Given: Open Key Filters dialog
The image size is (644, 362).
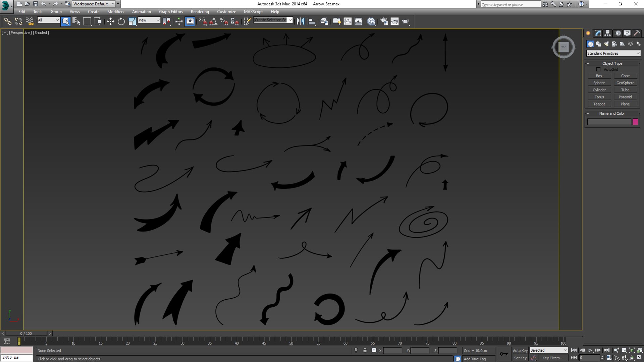Looking at the screenshot, I should click(553, 358).
